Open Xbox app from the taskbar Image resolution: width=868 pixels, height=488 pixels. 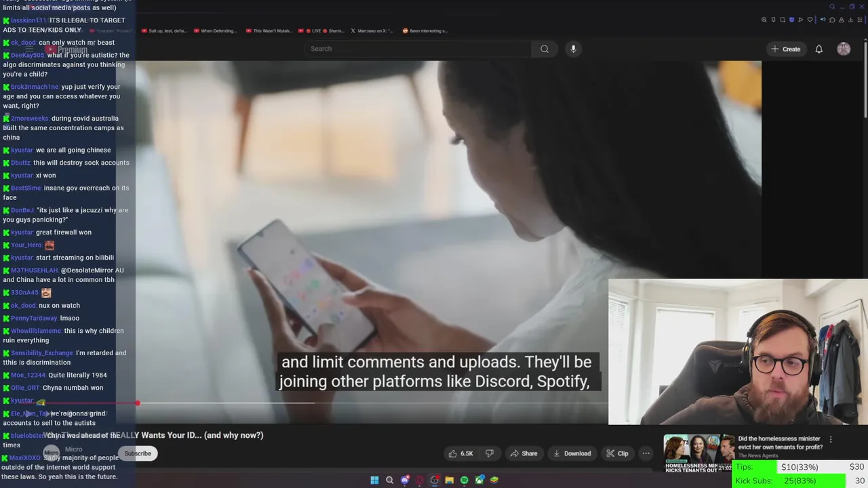pyautogui.click(x=479, y=480)
